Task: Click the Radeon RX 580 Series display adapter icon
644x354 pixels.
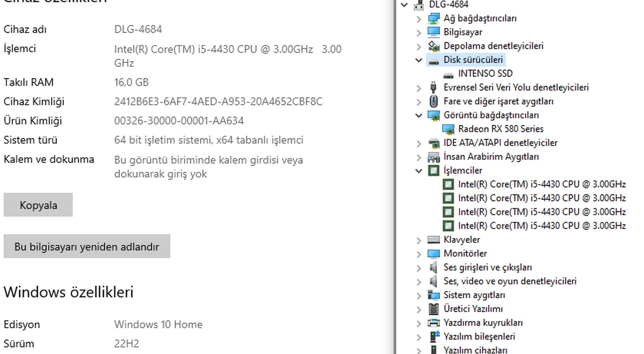Action: [448, 129]
